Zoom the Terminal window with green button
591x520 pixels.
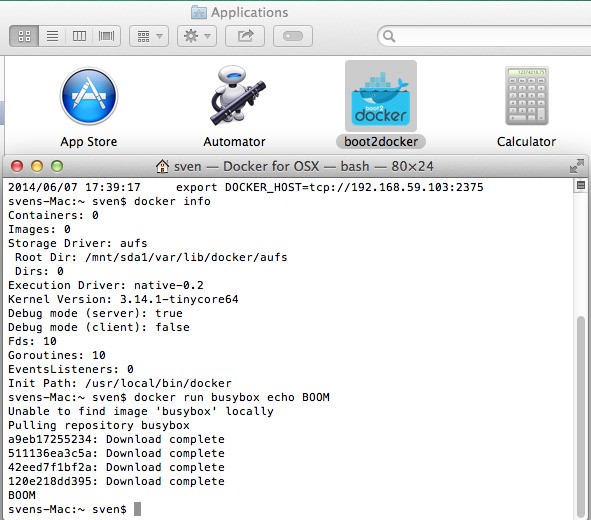(57, 166)
